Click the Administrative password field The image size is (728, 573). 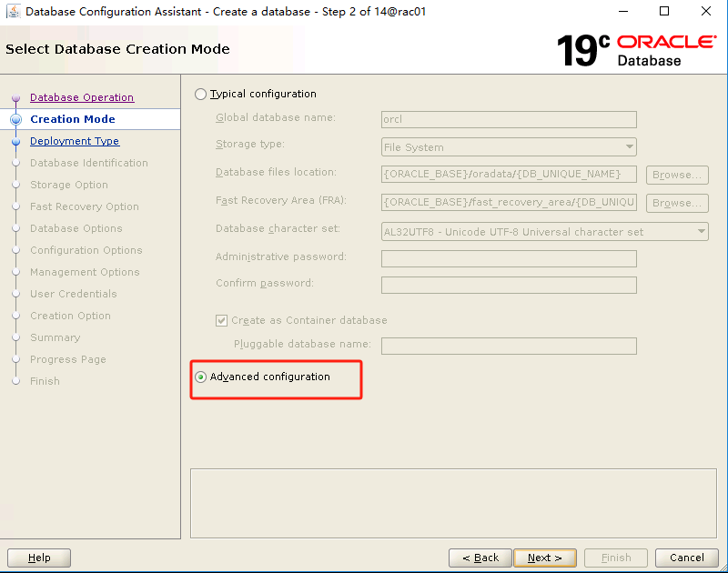509,258
